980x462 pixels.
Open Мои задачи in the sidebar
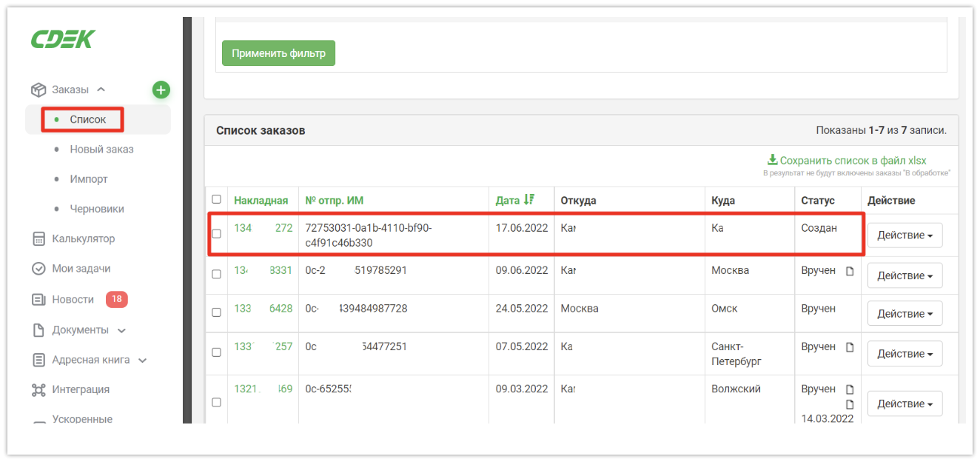(81, 269)
